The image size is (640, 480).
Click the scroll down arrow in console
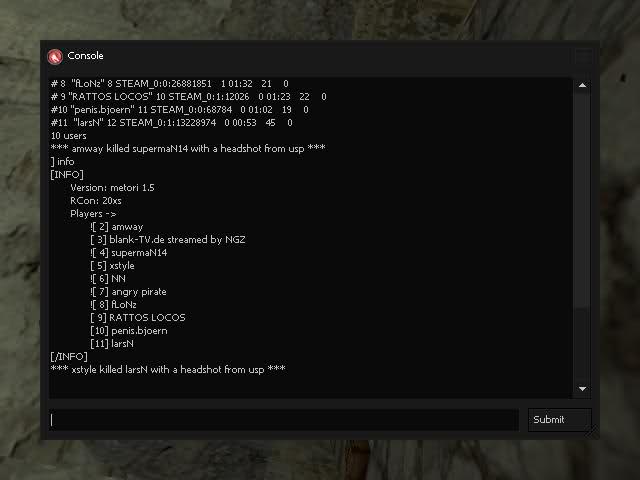click(582, 389)
